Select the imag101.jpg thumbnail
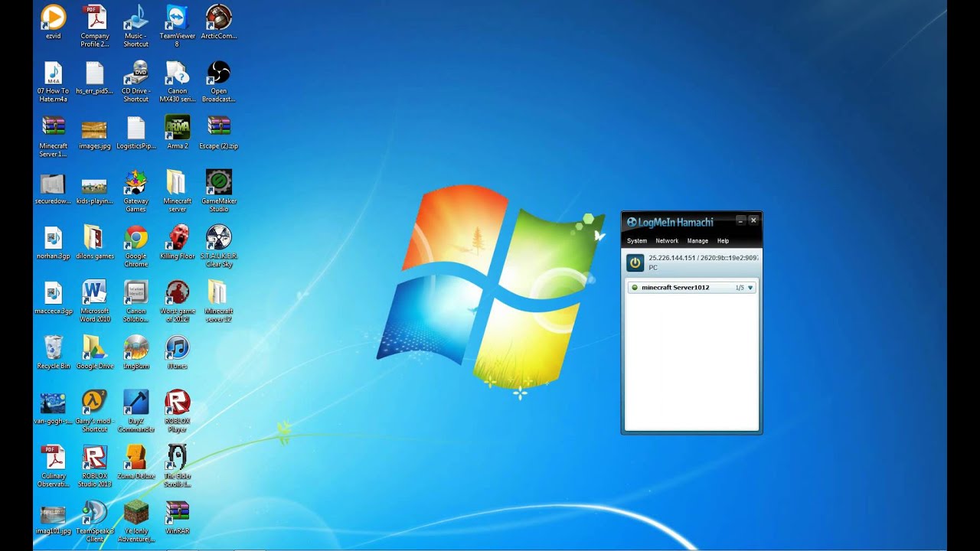 coord(53,514)
